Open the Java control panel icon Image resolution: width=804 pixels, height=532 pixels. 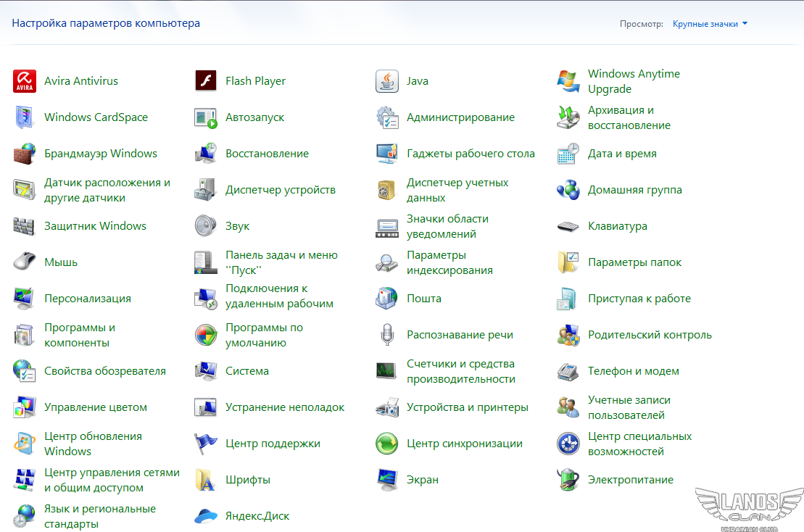click(387, 81)
